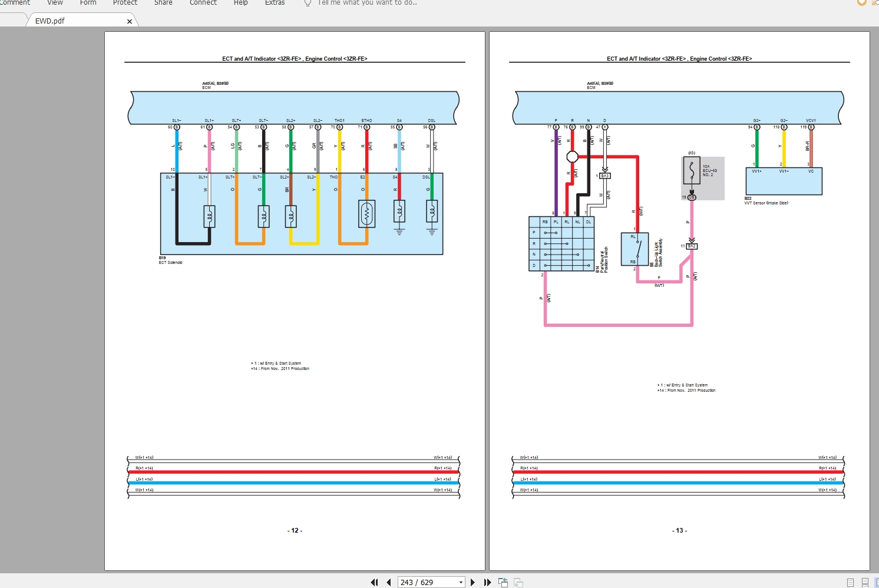Open page number dropdown arrow
Viewport: 879px width, 588px height.
click(461, 582)
